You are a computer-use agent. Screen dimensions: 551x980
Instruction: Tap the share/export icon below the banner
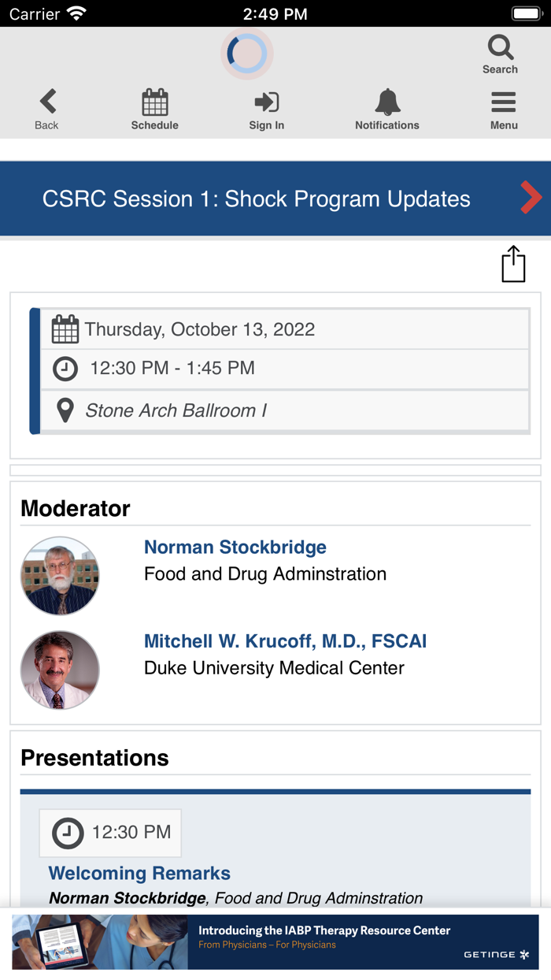coord(513,264)
